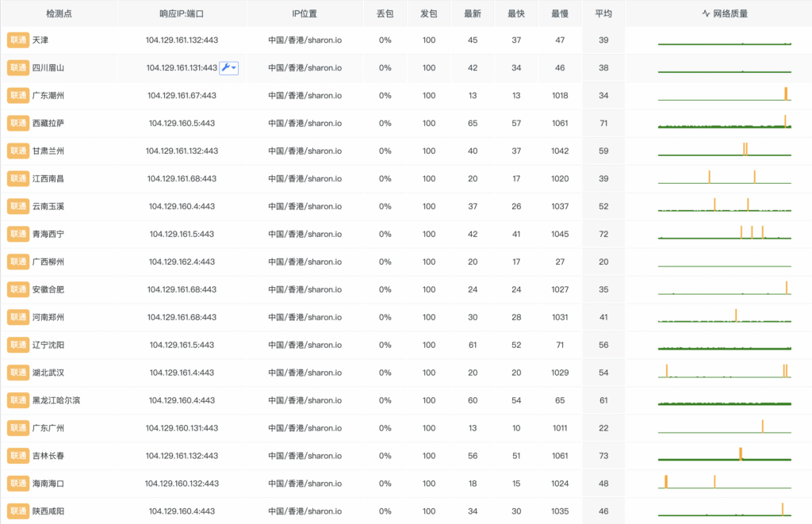
Task: Click the IP 104.129.162.4:443 for 广西柳州
Action: [182, 262]
